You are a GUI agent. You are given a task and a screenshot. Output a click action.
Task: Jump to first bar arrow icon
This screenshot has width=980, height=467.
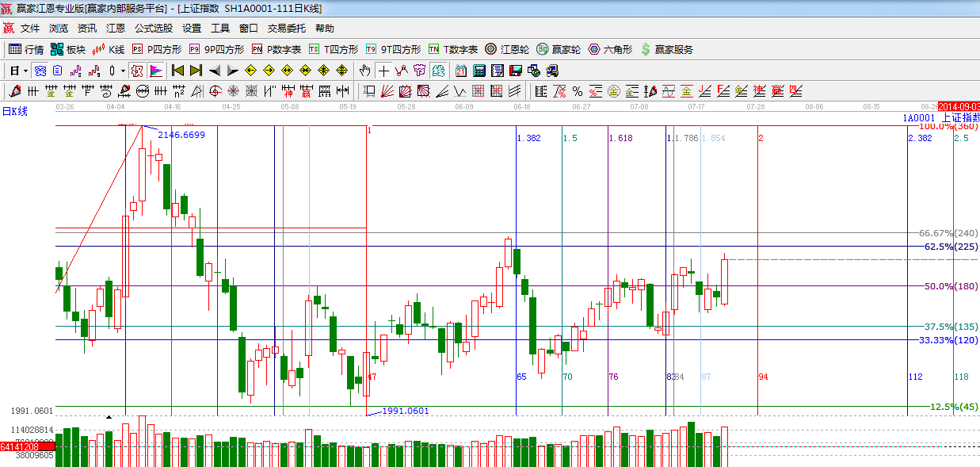pos(177,71)
